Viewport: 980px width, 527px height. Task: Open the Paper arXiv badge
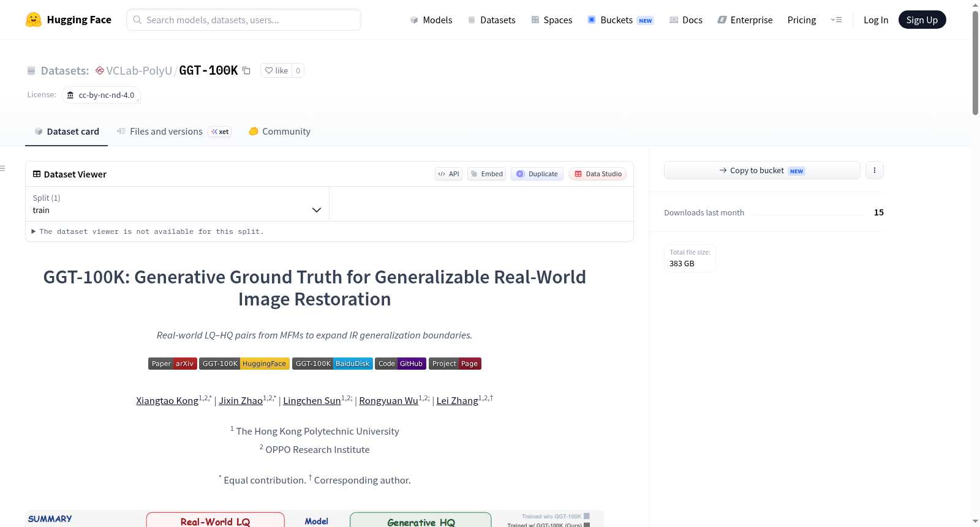tap(173, 364)
